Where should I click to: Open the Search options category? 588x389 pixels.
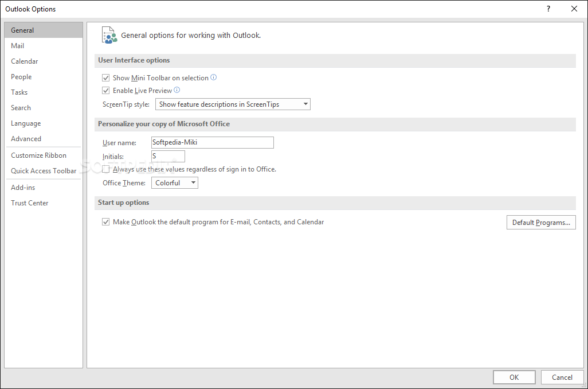[44, 108]
